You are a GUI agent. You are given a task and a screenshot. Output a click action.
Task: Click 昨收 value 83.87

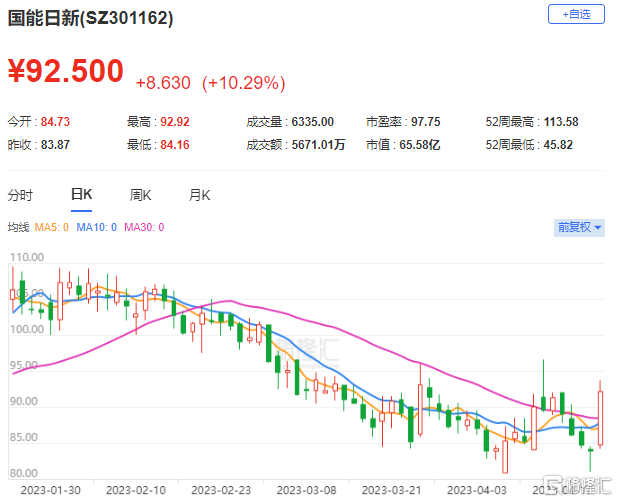pos(55,145)
